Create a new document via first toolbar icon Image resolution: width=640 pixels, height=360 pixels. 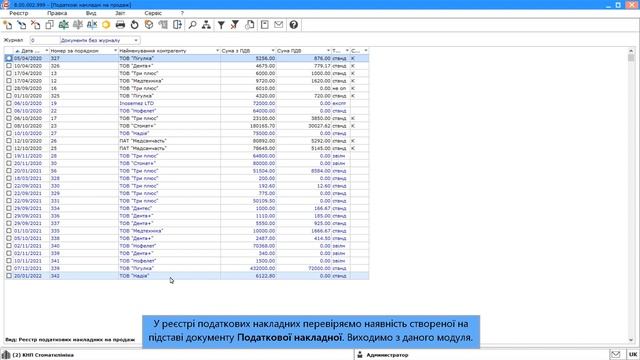click(8, 25)
